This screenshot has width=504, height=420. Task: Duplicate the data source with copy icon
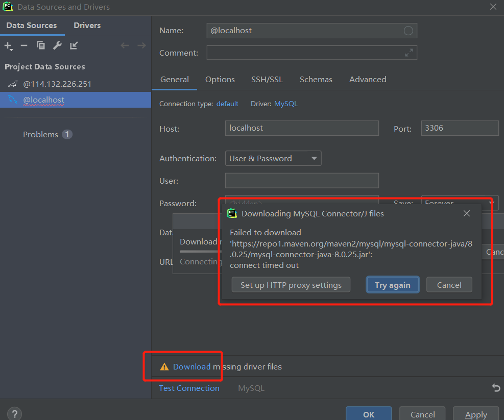coord(40,45)
